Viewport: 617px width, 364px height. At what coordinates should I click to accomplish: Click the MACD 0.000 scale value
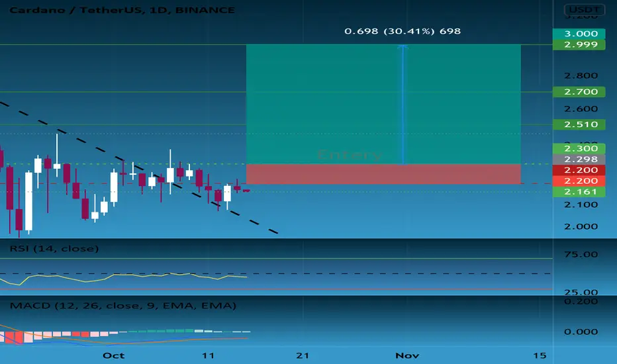click(x=581, y=332)
